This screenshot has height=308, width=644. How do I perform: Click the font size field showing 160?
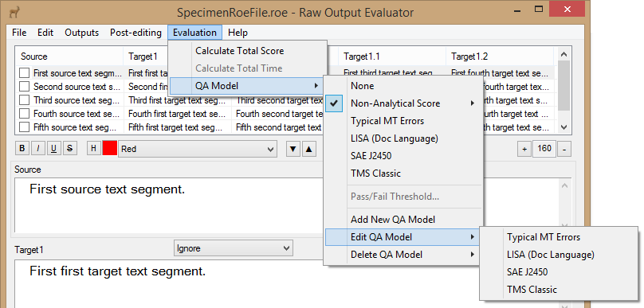pyautogui.click(x=544, y=149)
